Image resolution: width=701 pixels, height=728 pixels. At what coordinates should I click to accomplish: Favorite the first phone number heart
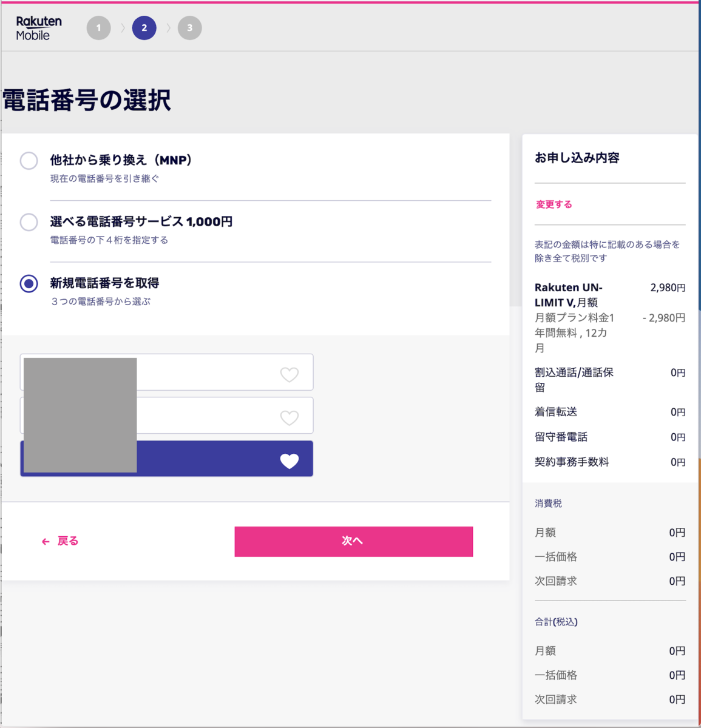(x=290, y=374)
